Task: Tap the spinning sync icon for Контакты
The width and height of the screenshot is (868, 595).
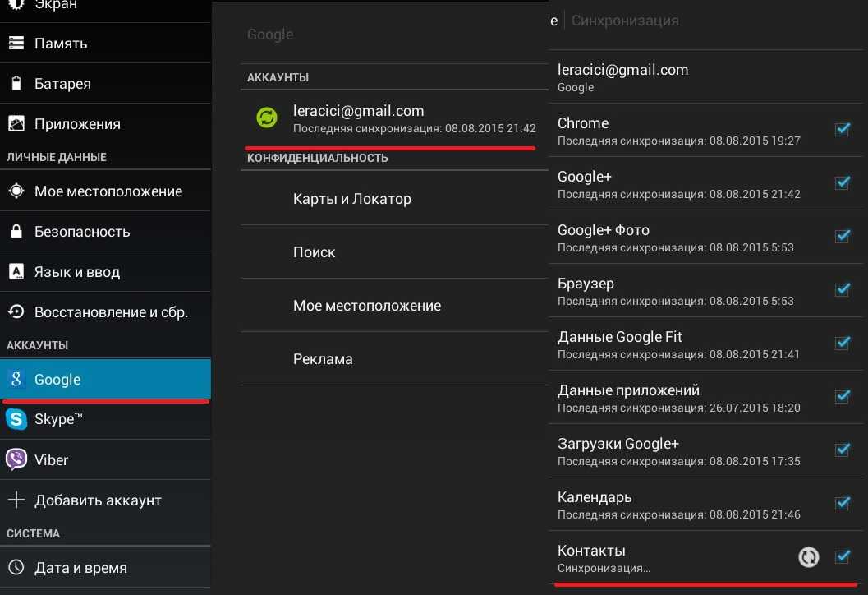Action: (809, 557)
